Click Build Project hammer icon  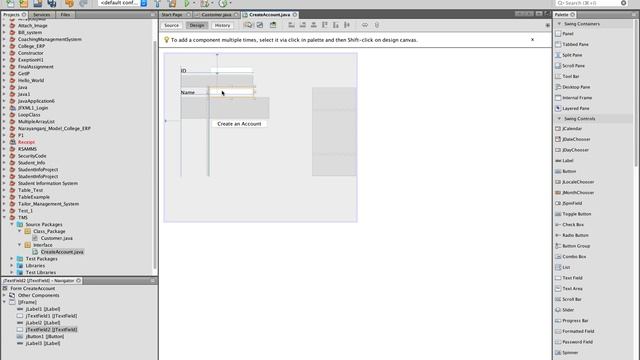[x=157, y=3]
